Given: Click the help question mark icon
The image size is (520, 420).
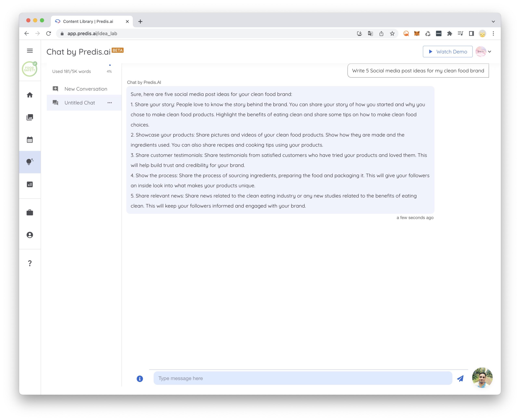Looking at the screenshot, I should 30,263.
